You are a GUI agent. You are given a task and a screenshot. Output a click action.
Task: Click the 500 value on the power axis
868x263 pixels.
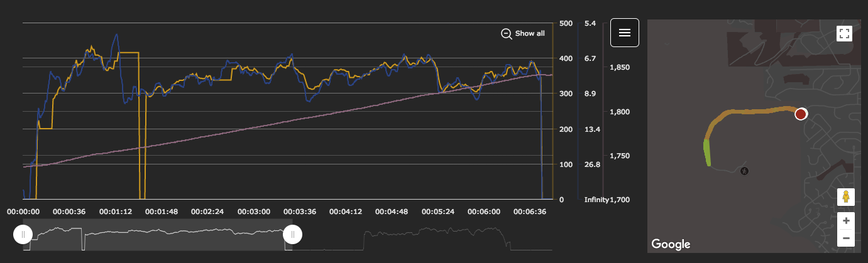tap(566, 23)
